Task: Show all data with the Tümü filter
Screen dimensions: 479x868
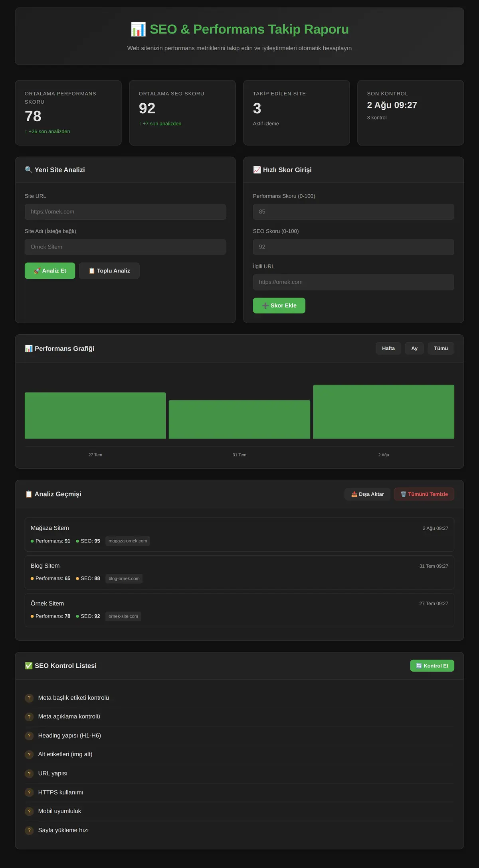Action: [x=441, y=348]
